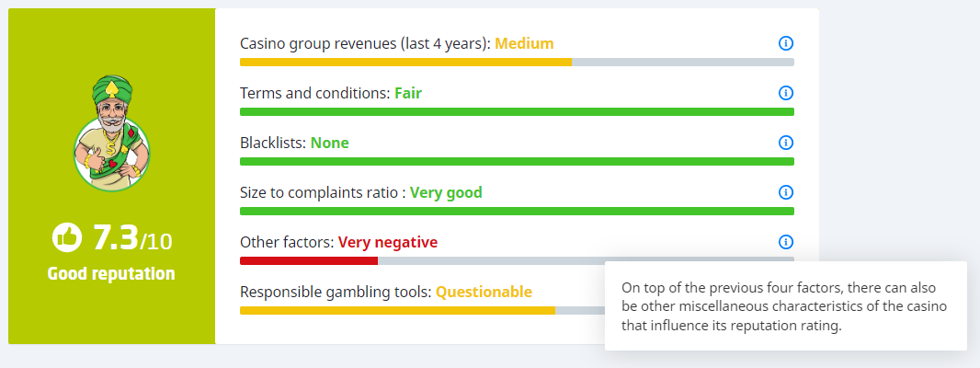Click the "Good reputation" label

(111, 273)
